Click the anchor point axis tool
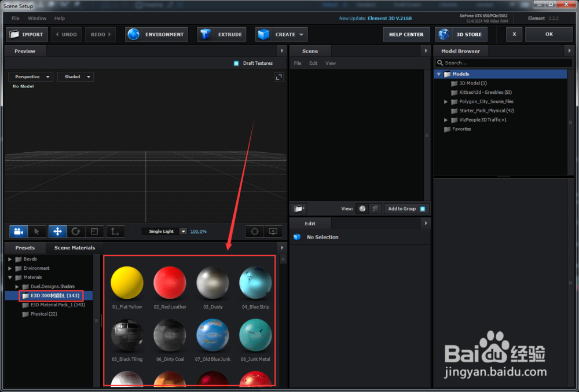 (x=115, y=232)
